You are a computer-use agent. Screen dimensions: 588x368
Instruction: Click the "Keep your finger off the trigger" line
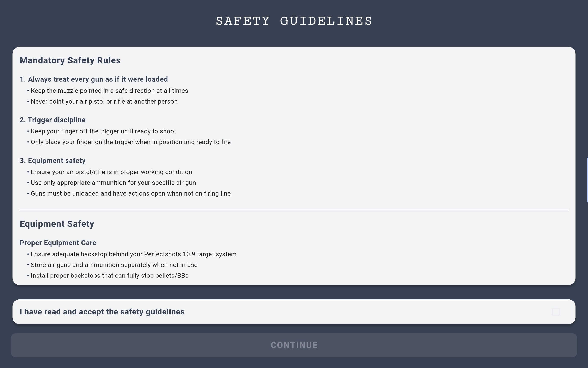pyautogui.click(x=103, y=131)
